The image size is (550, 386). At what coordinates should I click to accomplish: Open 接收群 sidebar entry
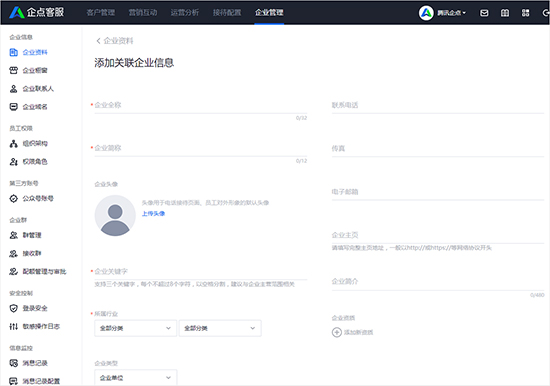pyautogui.click(x=32, y=253)
